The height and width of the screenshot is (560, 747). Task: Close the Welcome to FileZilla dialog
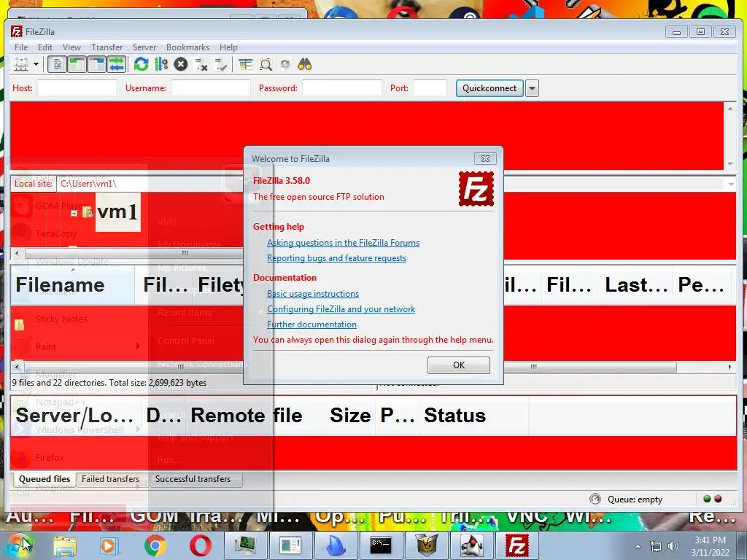pos(485,158)
